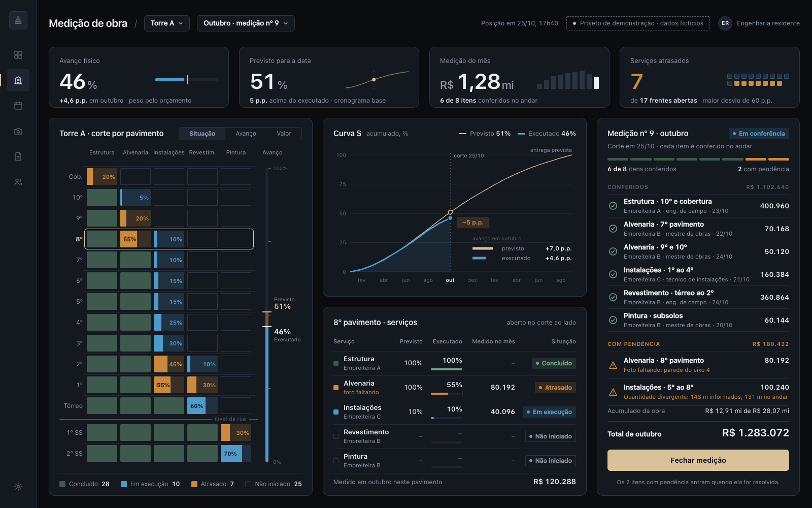Click warning icon for Instalações 5º ao 8º
This screenshot has height=508, width=812.
613,392
